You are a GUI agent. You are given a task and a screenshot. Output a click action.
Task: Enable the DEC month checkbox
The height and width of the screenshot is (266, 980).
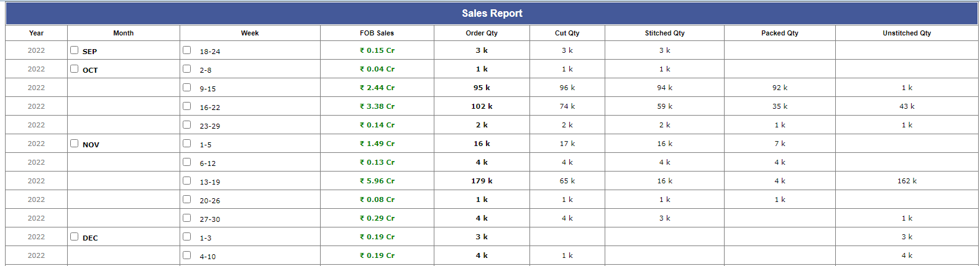click(75, 237)
